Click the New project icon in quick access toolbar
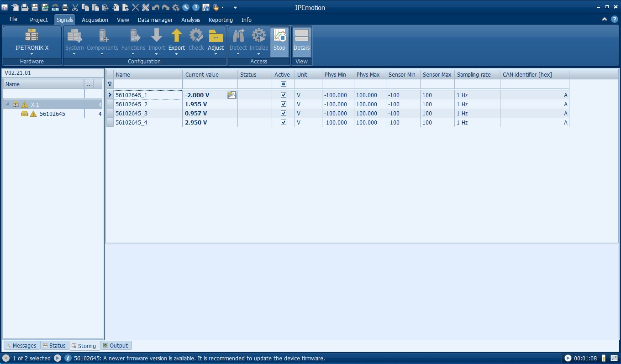The height and width of the screenshot is (364, 621). (15, 7)
